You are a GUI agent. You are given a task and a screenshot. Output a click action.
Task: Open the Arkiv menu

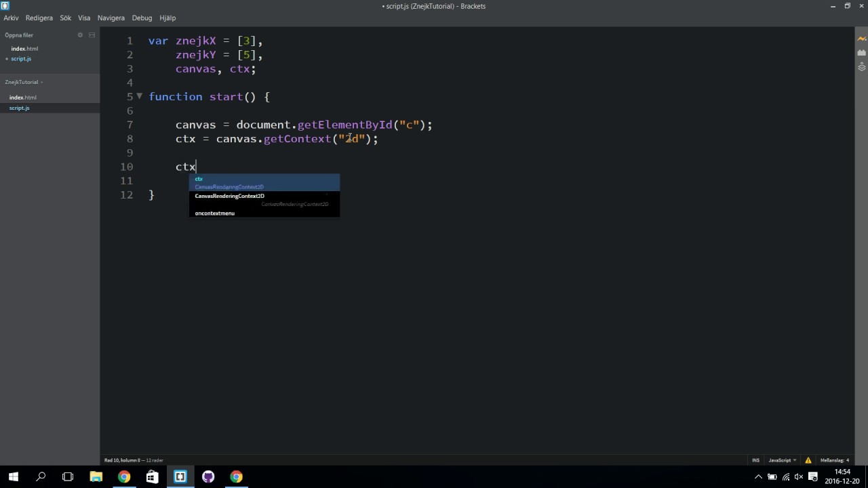click(11, 18)
